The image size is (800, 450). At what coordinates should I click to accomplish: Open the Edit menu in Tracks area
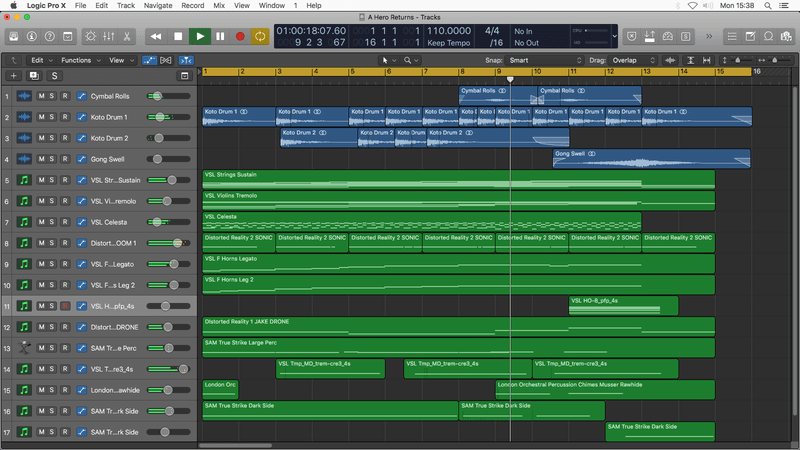[x=41, y=60]
